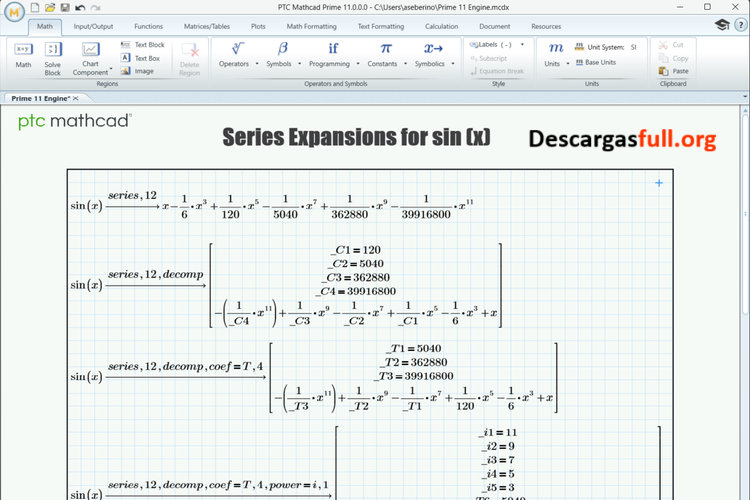Create a new worksheet from quick access

coord(34,7)
